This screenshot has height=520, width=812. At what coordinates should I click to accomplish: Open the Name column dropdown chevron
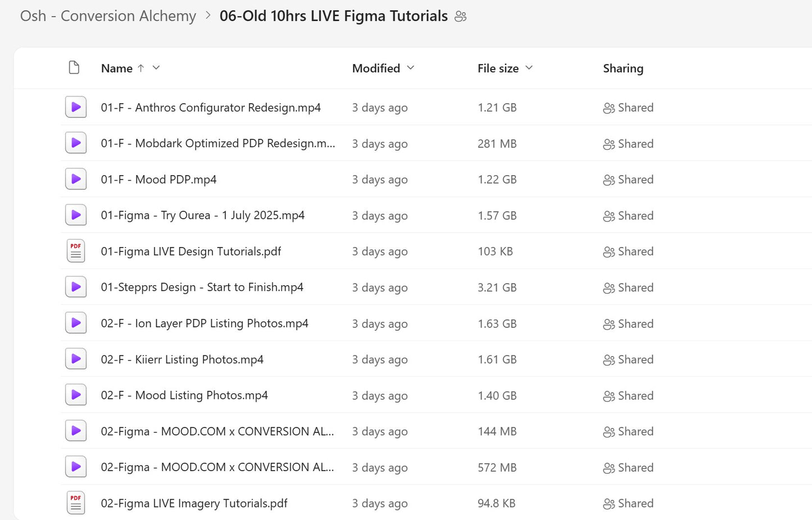(156, 68)
